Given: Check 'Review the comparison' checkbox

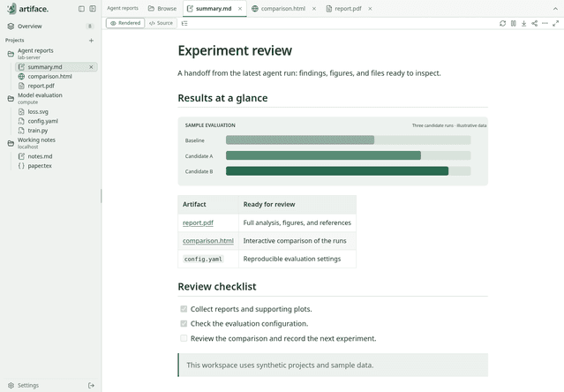Looking at the screenshot, I should (x=184, y=338).
